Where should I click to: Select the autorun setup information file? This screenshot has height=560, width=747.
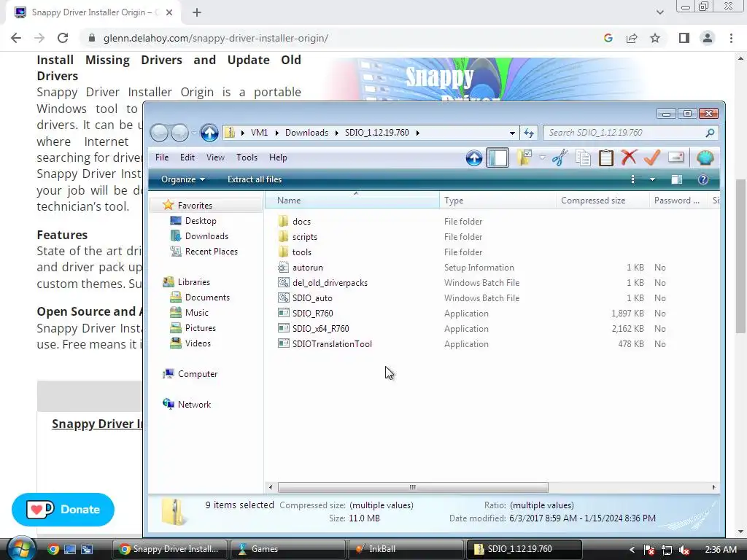pos(308,267)
